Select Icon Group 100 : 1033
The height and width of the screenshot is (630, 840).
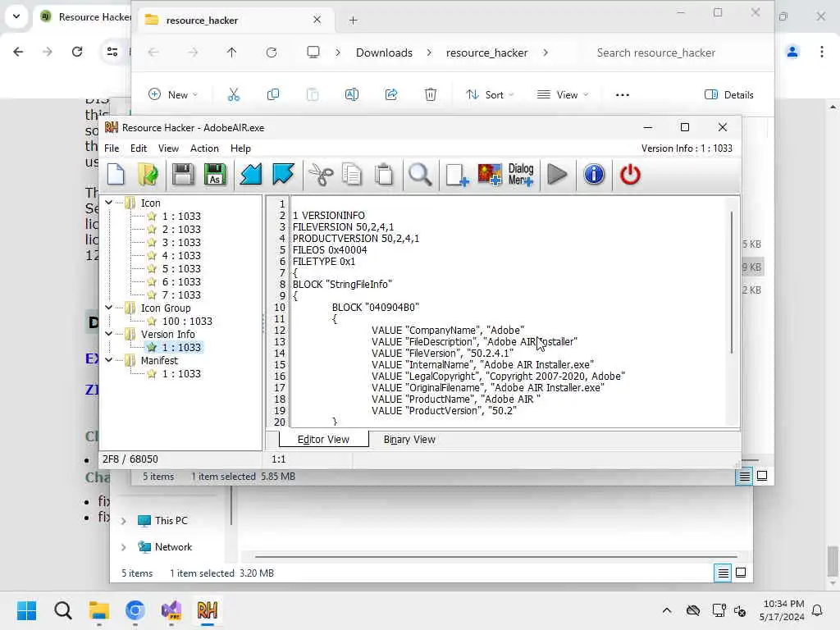pos(187,321)
